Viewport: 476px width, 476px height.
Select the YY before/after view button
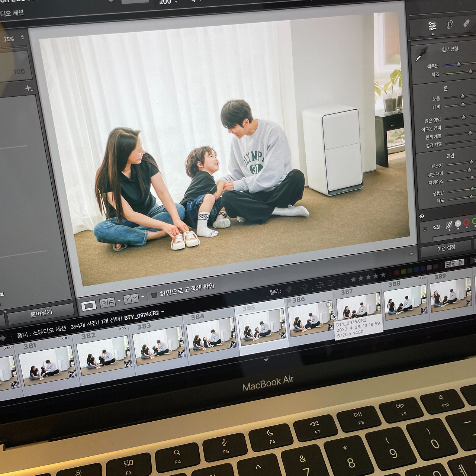tap(131, 299)
